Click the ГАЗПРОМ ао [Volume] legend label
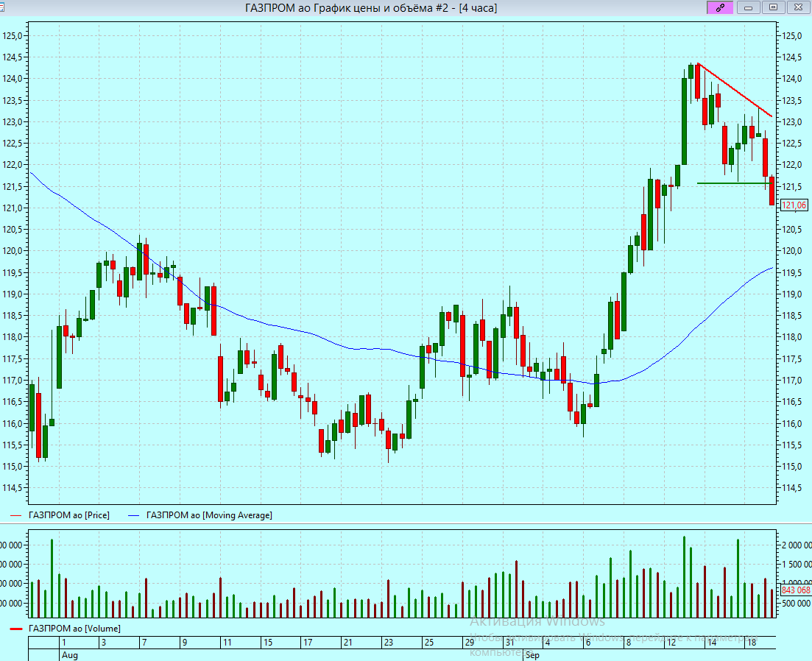Screen dimensions: 812x661 click(74, 629)
